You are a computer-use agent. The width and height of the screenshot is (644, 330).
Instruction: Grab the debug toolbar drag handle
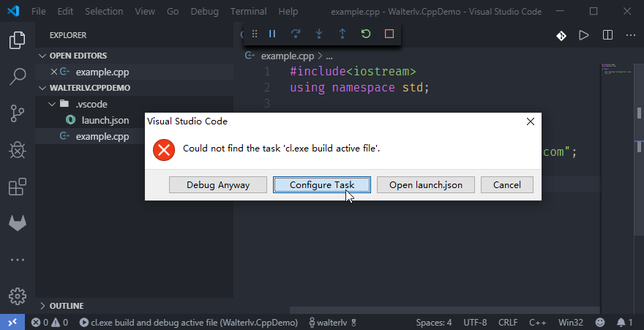click(255, 34)
